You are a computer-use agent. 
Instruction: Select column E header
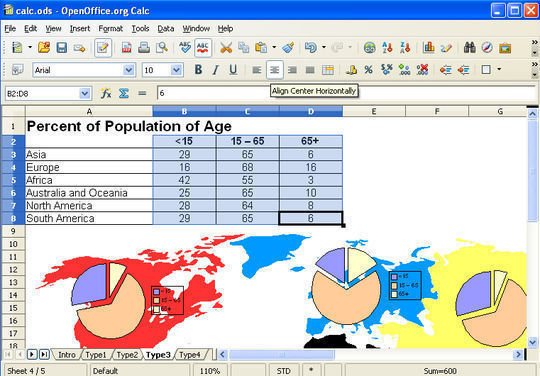[374, 111]
